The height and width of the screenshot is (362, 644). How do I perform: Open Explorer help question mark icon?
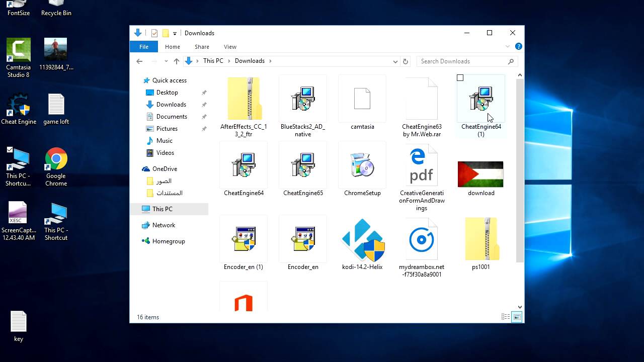click(519, 47)
